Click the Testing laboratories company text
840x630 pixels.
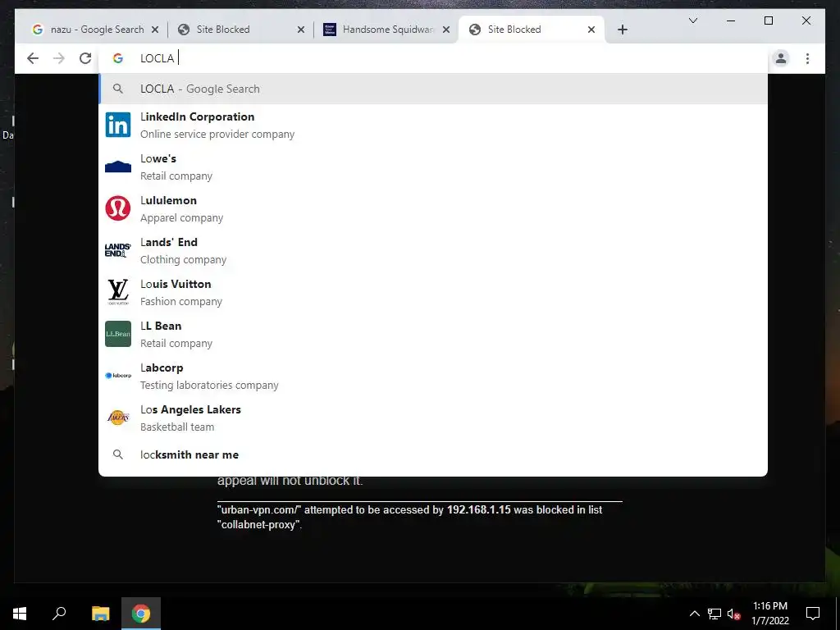pyautogui.click(x=209, y=386)
